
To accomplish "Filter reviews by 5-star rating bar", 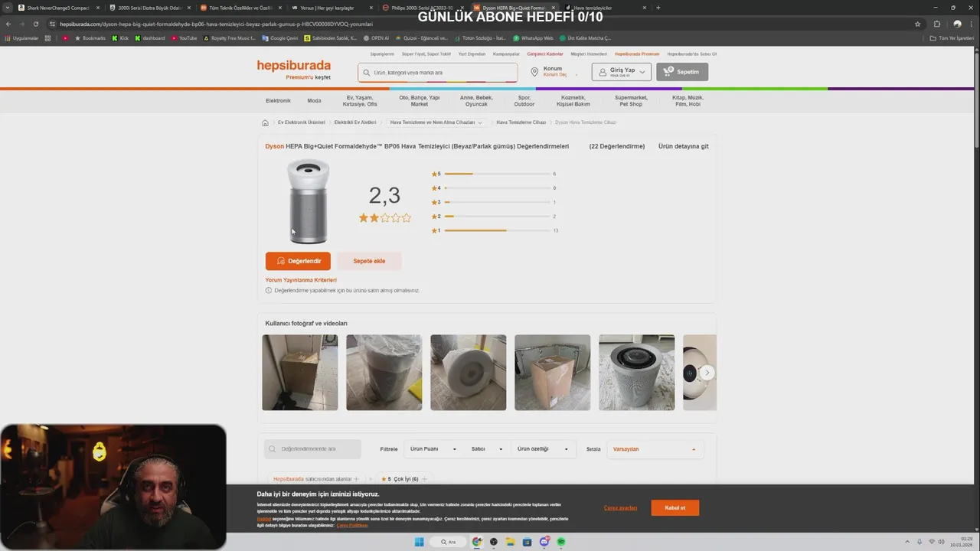I will tap(493, 174).
